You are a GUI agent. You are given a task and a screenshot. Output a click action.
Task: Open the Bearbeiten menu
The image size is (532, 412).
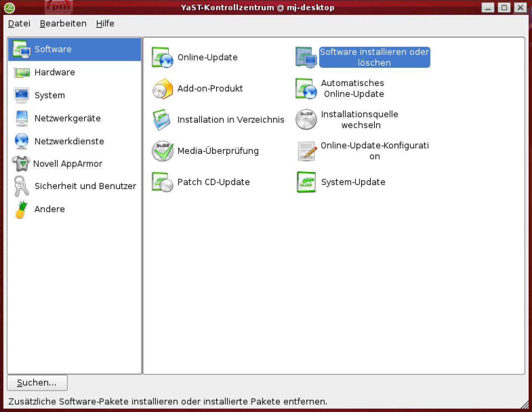pos(63,24)
